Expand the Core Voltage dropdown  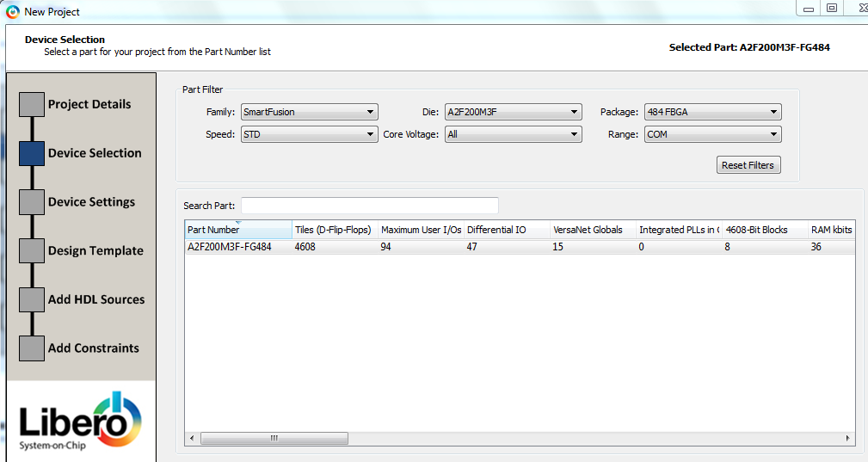513,134
